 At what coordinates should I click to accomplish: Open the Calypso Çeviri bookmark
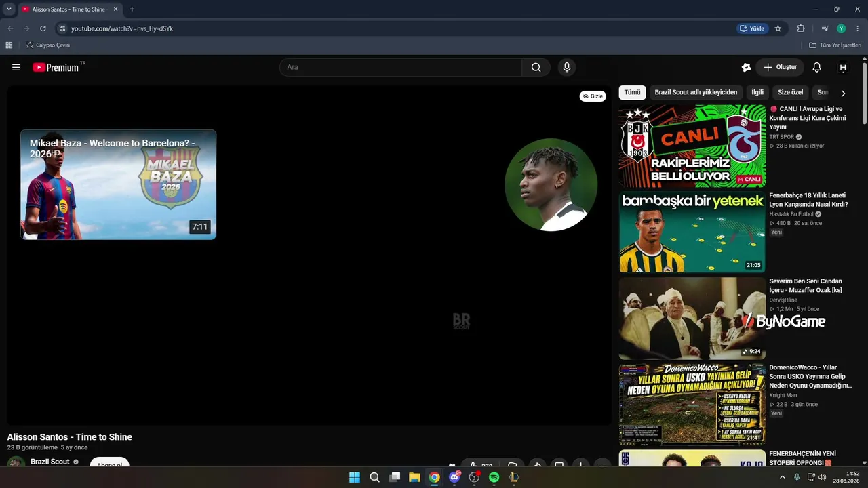[47, 45]
